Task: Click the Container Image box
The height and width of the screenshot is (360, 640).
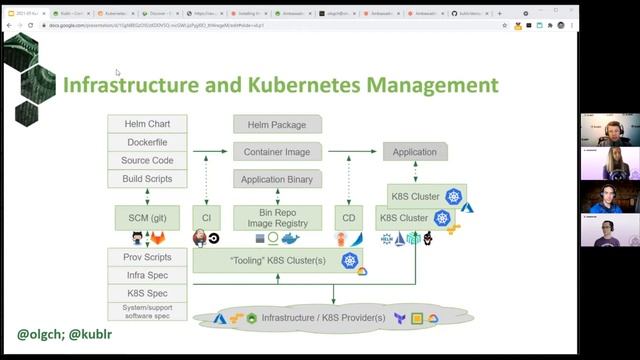Action: 278,152
